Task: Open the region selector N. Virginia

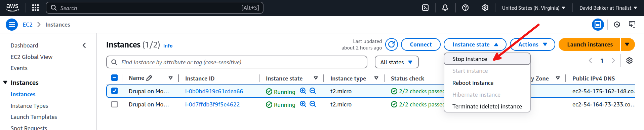Action: click(533, 8)
